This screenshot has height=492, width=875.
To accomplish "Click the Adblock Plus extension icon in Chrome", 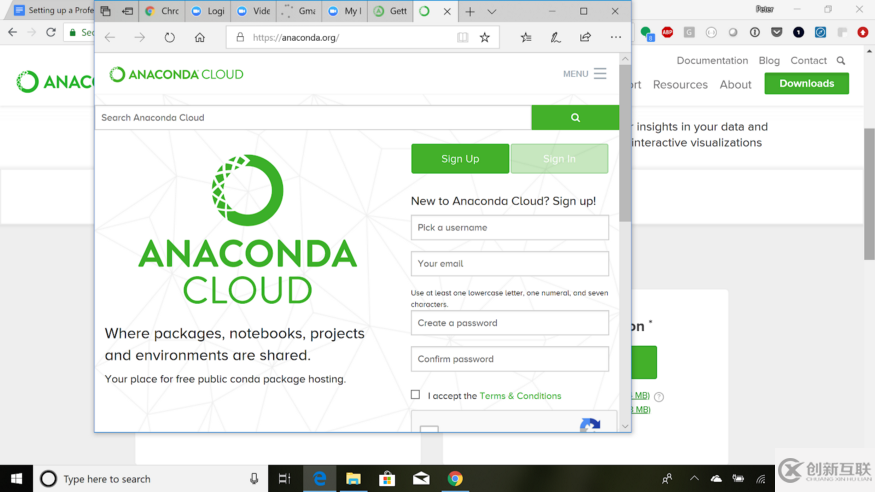I will (667, 32).
